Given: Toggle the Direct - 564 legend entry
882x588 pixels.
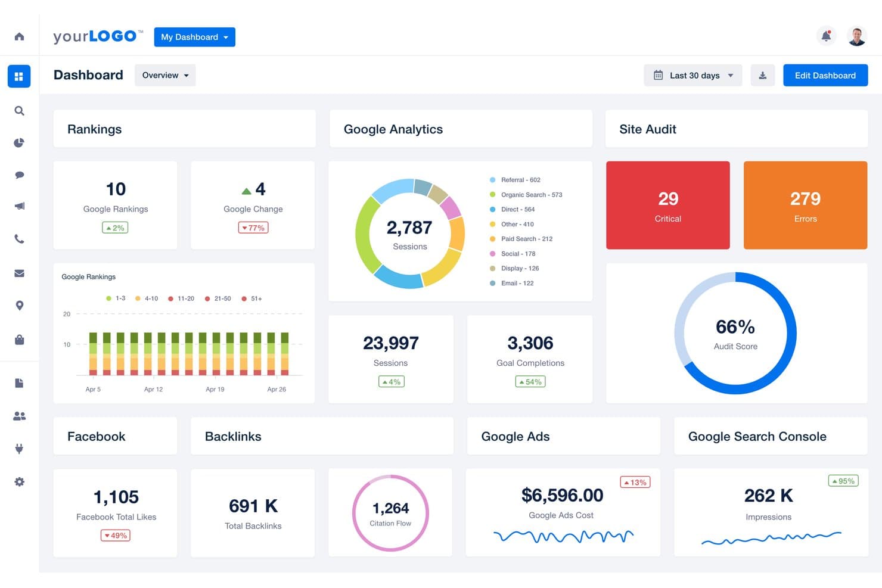Looking at the screenshot, I should [x=512, y=210].
